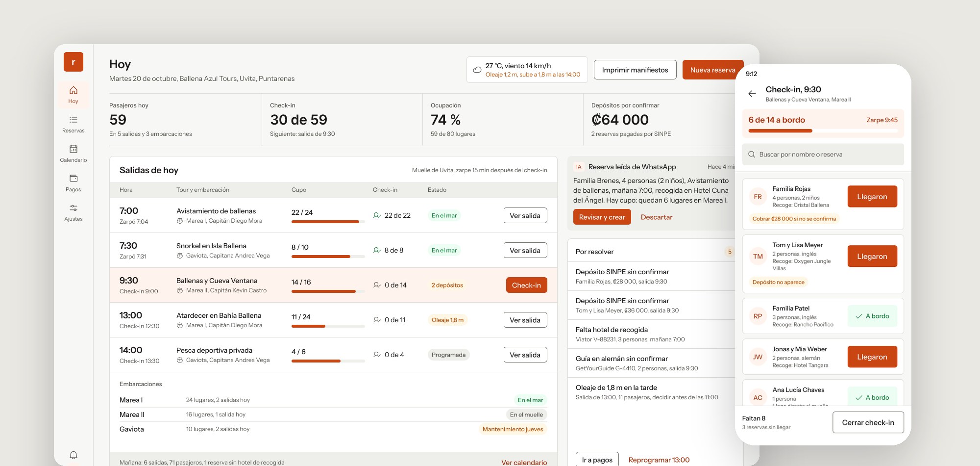
Task: Tap the back arrow in Check-in phone
Action: pyautogui.click(x=752, y=94)
